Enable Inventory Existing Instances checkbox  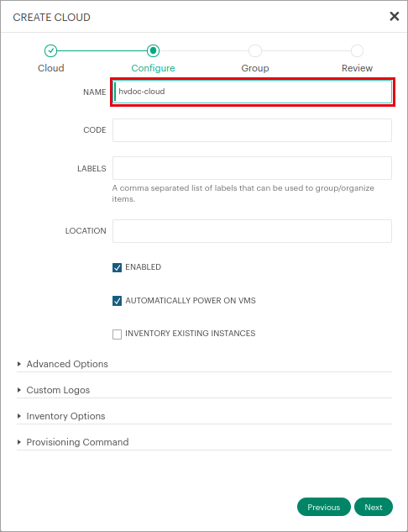click(x=117, y=334)
